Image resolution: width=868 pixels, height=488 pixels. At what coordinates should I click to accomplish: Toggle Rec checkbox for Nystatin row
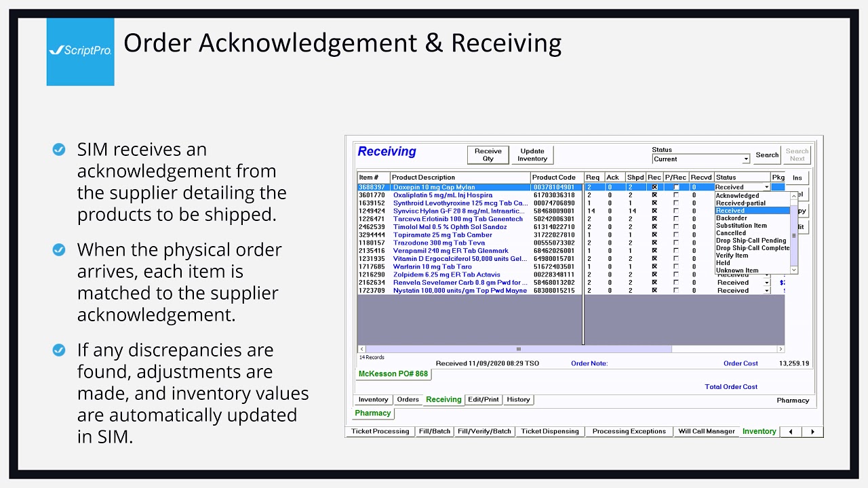tap(654, 290)
